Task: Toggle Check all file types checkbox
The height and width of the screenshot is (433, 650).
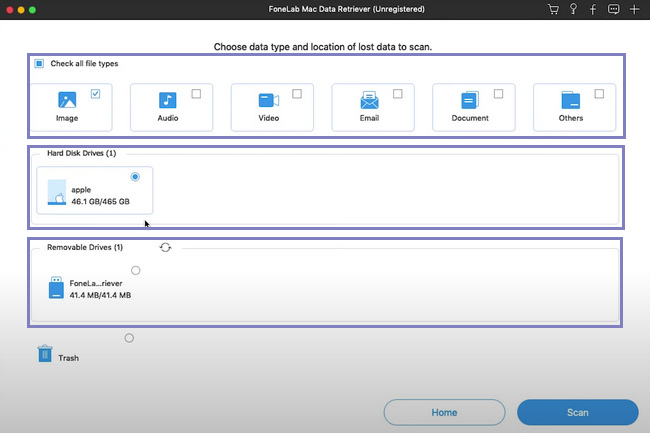Action: tap(39, 63)
